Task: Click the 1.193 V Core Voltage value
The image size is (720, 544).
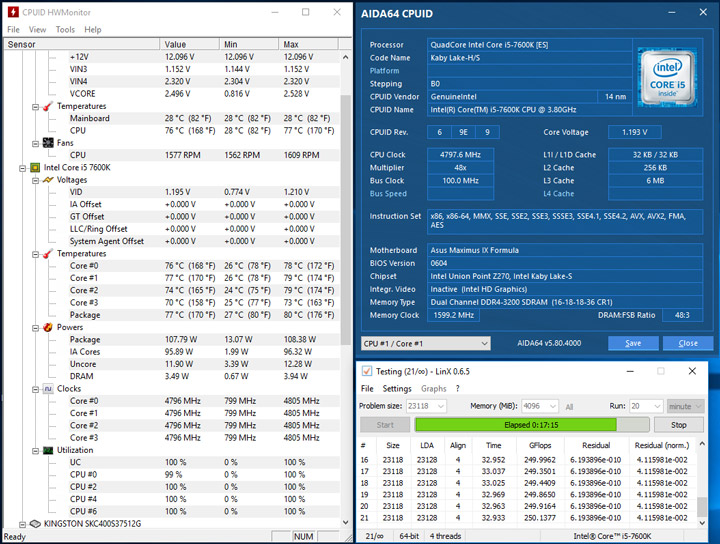Action: click(635, 132)
